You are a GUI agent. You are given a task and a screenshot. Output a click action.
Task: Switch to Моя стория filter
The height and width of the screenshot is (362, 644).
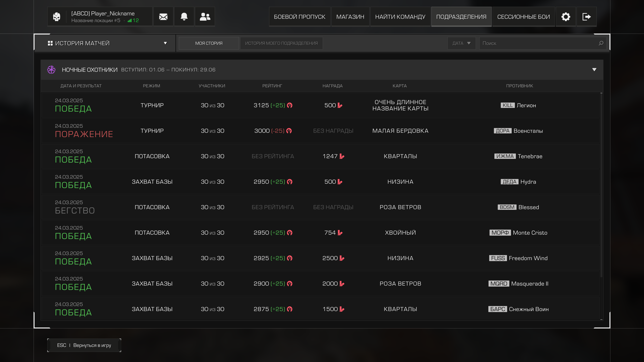(x=209, y=43)
